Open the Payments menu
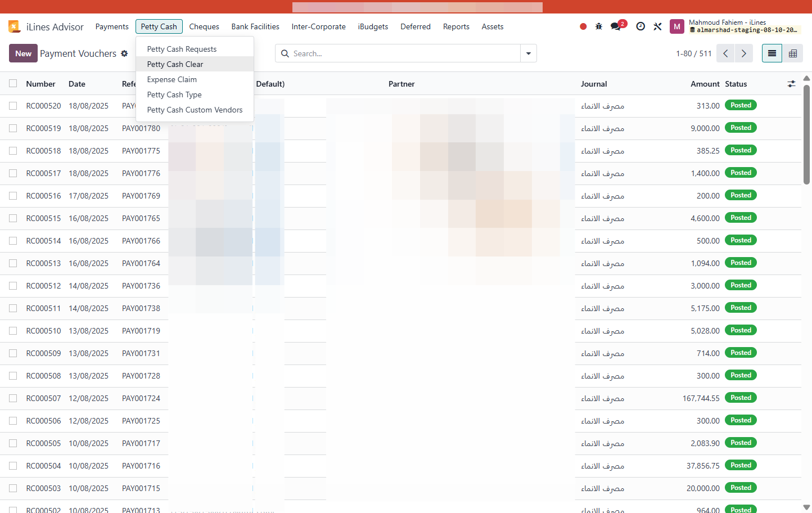Image resolution: width=812 pixels, height=513 pixels. click(x=112, y=26)
